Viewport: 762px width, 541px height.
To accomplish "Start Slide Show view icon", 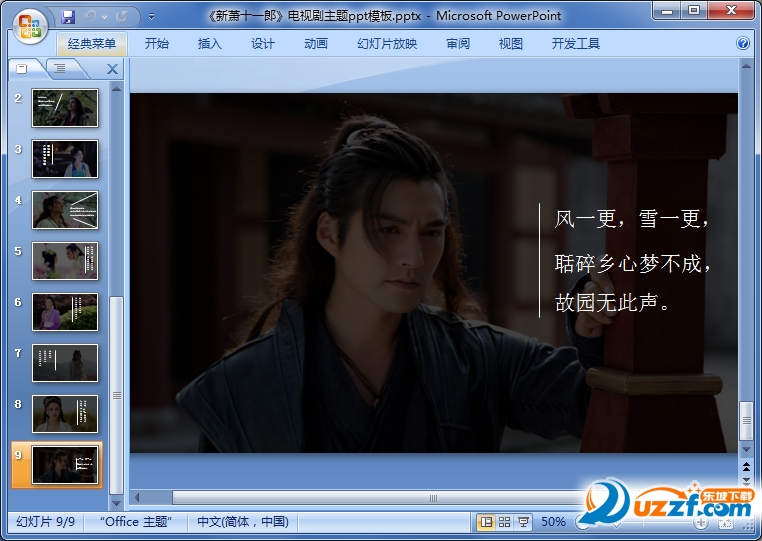I will coord(523,522).
